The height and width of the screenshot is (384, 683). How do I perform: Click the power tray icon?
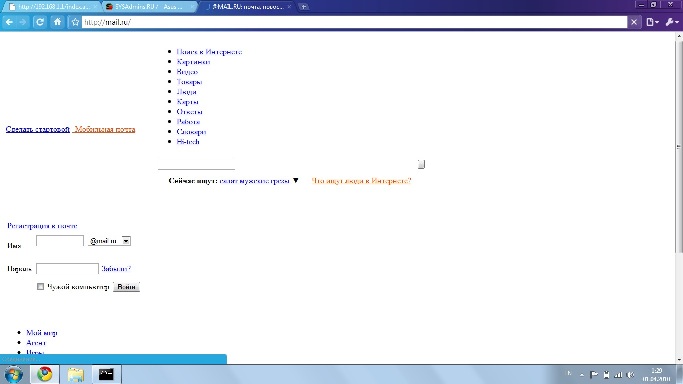606,374
